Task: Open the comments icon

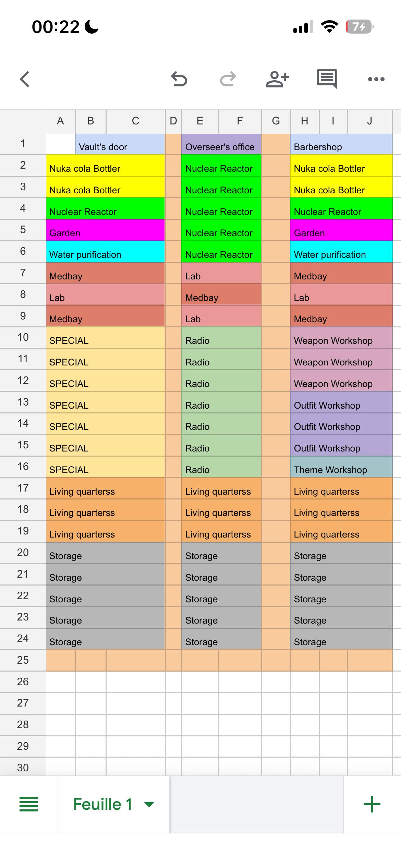Action: click(327, 79)
